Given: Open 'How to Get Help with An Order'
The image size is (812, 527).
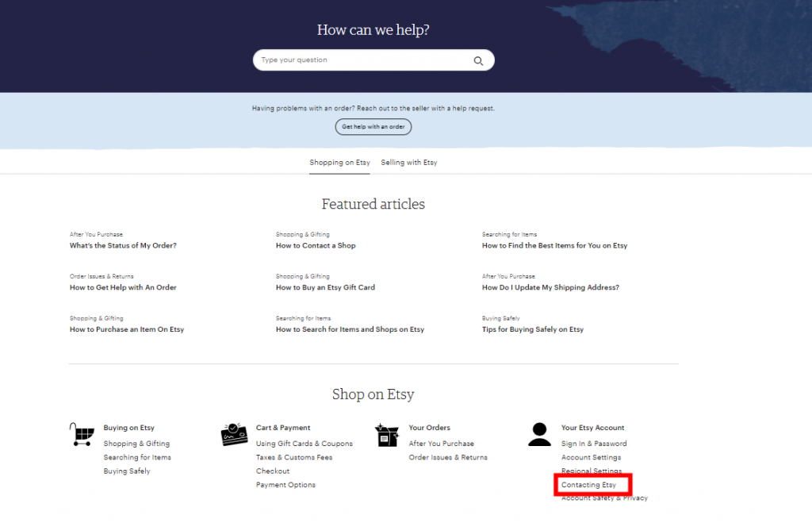Looking at the screenshot, I should [123, 287].
